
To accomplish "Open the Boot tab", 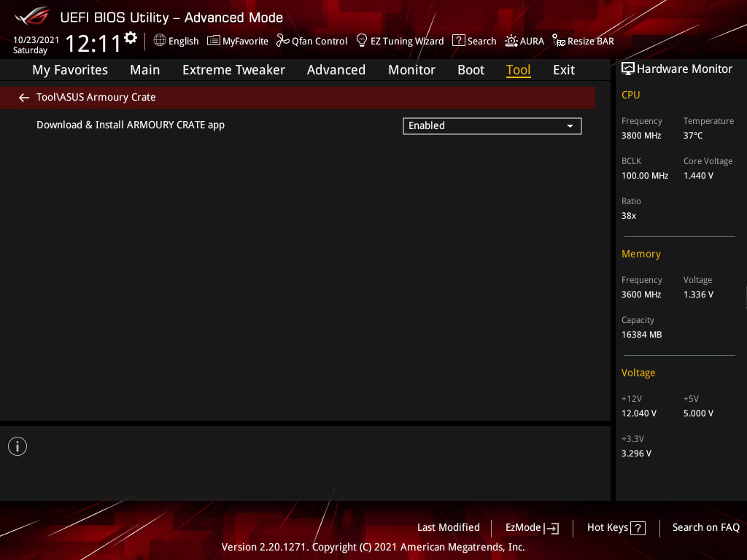I will 471,70.
